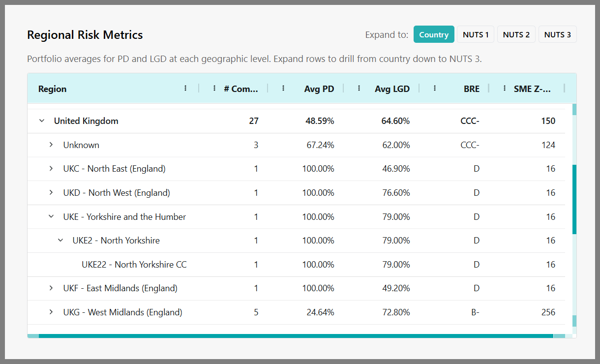Expand UKF - East Midlands (England)
Image resolution: width=600 pixels, height=364 pixels.
tap(51, 288)
